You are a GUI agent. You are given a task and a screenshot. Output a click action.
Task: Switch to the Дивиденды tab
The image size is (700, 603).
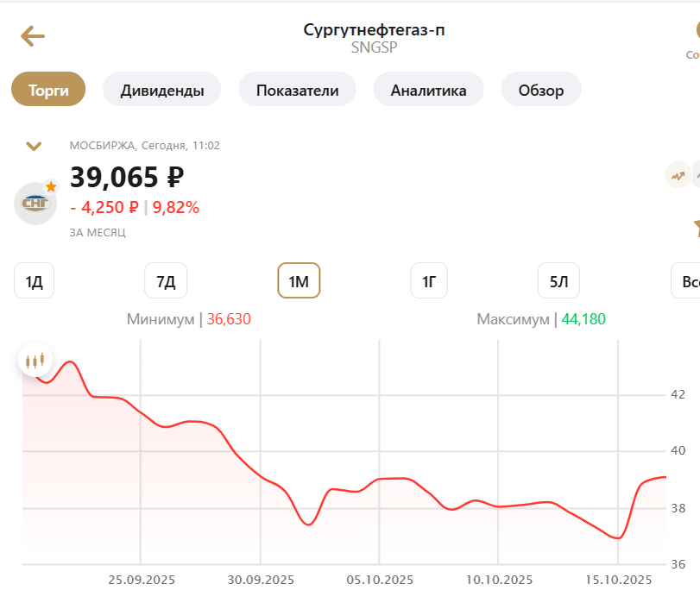tap(162, 89)
